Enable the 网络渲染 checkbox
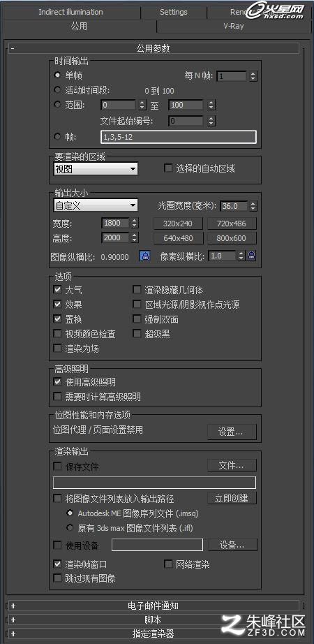The image size is (314, 644). pyautogui.click(x=168, y=564)
